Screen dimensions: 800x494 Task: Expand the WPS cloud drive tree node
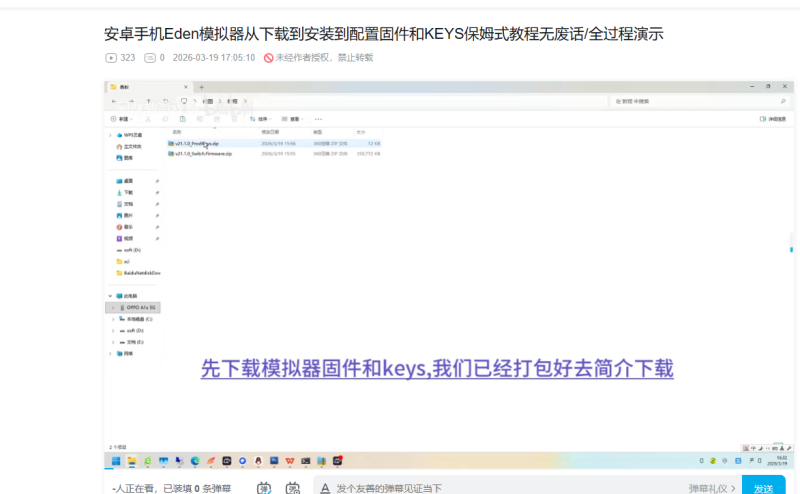click(x=111, y=135)
